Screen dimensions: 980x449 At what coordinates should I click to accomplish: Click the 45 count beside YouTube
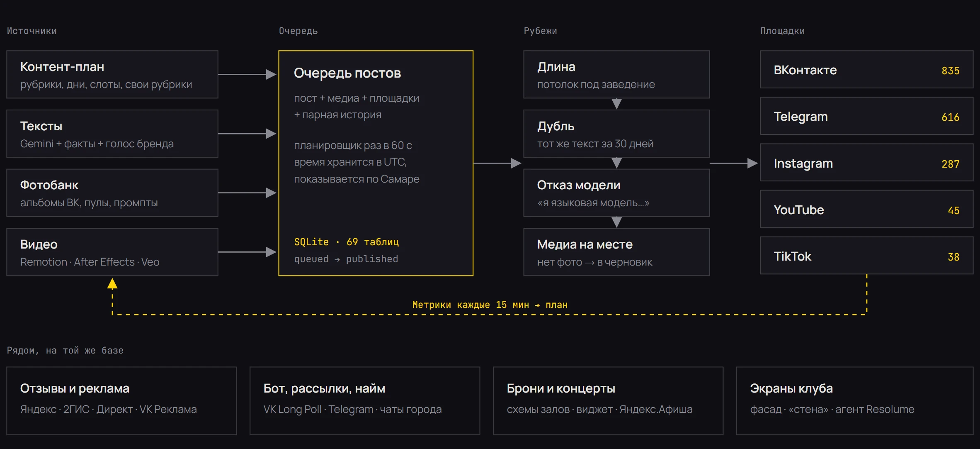click(953, 210)
